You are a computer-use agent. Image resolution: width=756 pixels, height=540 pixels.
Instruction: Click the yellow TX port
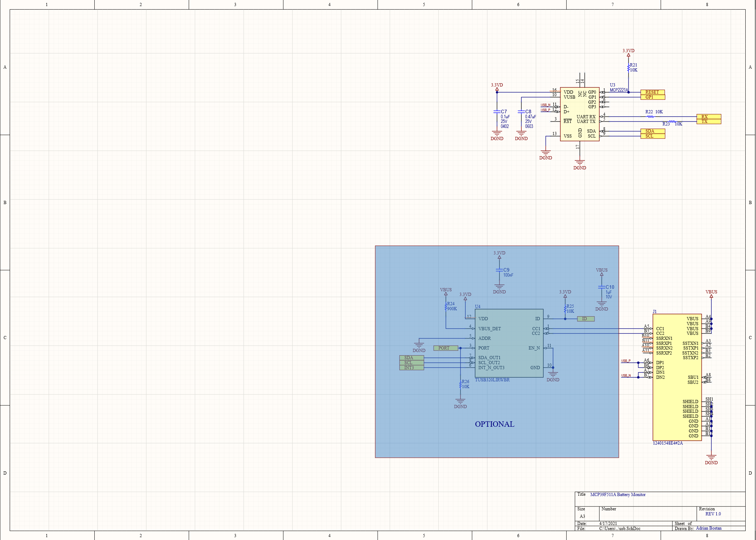(708, 122)
